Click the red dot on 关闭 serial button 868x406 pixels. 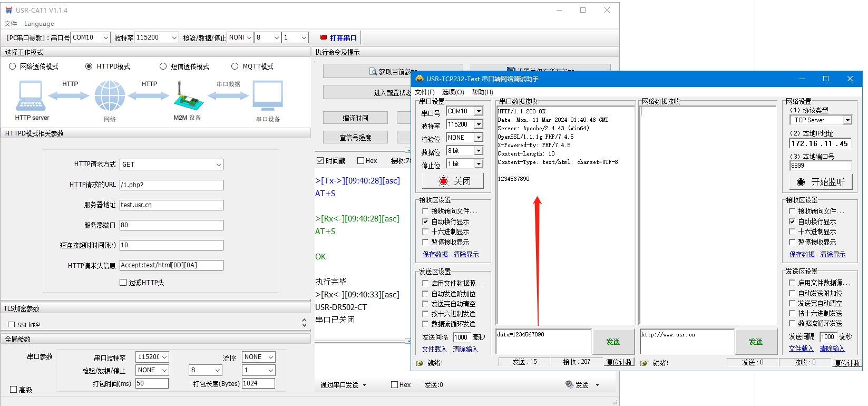pos(443,181)
